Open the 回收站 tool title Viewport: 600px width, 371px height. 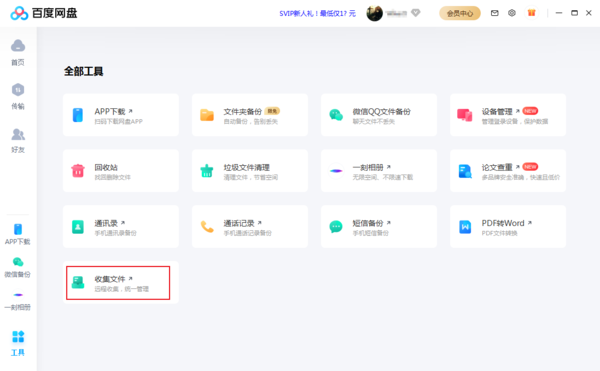[106, 167]
